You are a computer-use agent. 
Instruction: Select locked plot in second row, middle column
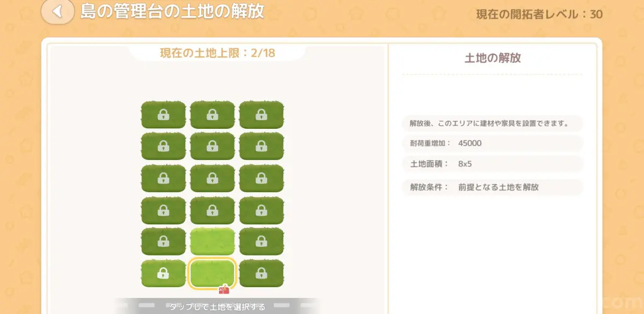point(213,146)
